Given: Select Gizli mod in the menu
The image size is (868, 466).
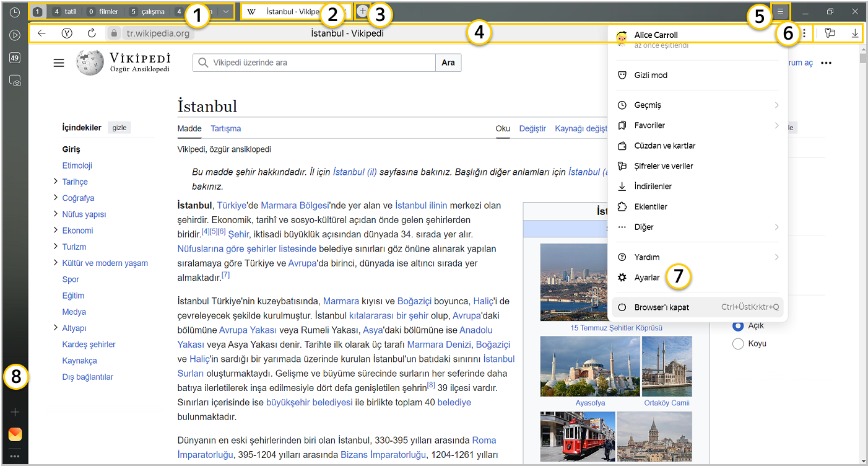Looking at the screenshot, I should coord(651,75).
